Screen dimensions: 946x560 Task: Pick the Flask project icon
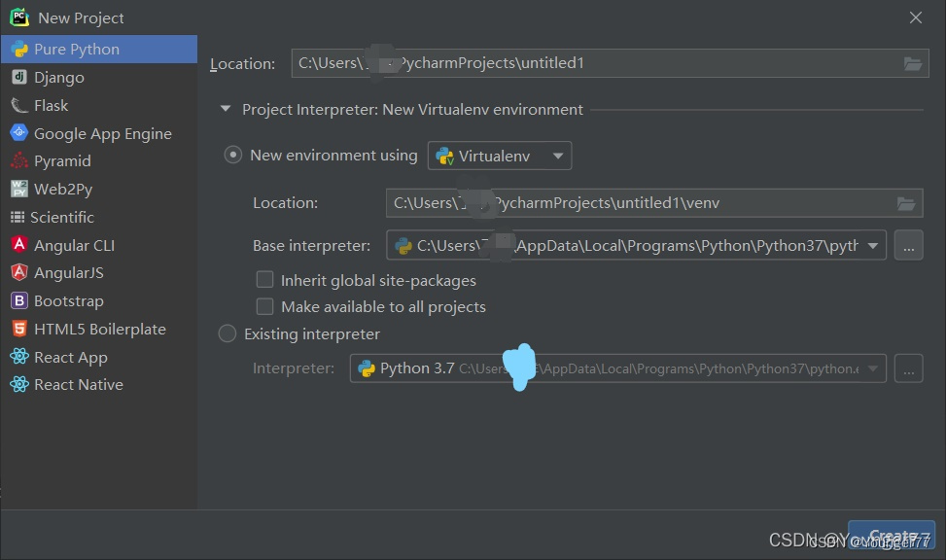click(x=19, y=105)
